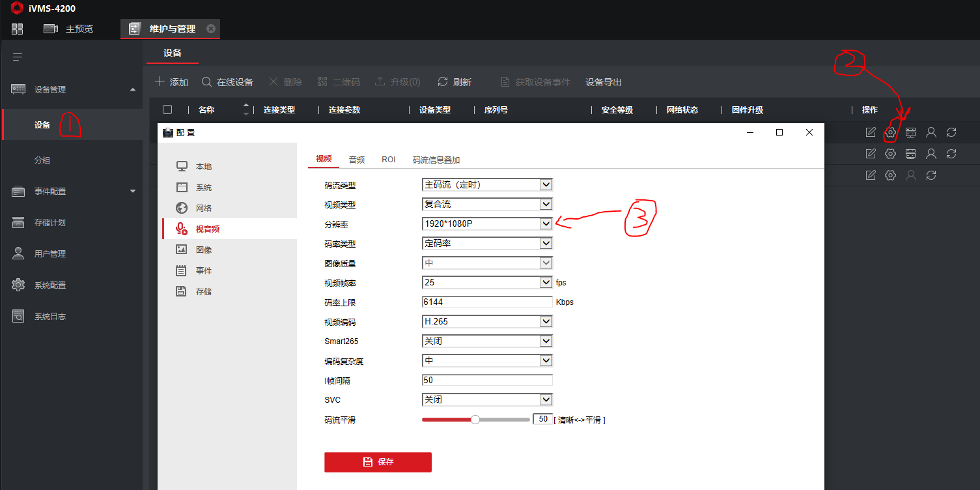Open online user icon in second device row
This screenshot has height=490, width=980.
click(931, 154)
